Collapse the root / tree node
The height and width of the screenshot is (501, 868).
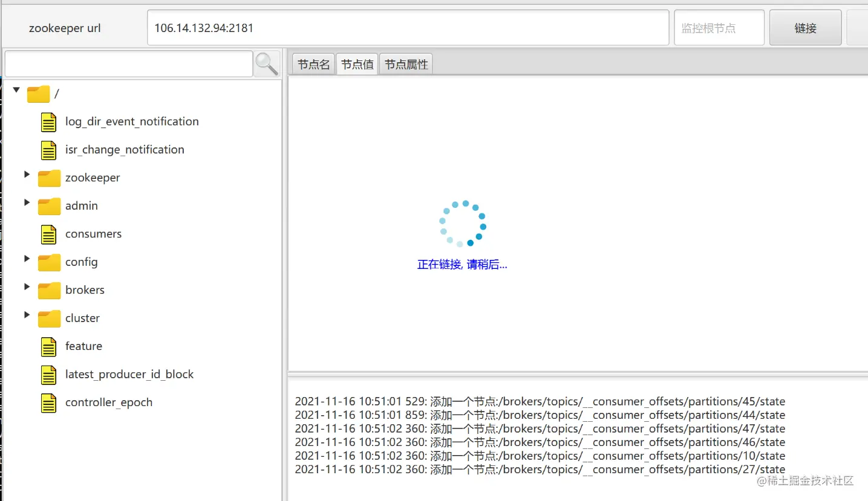16,90
